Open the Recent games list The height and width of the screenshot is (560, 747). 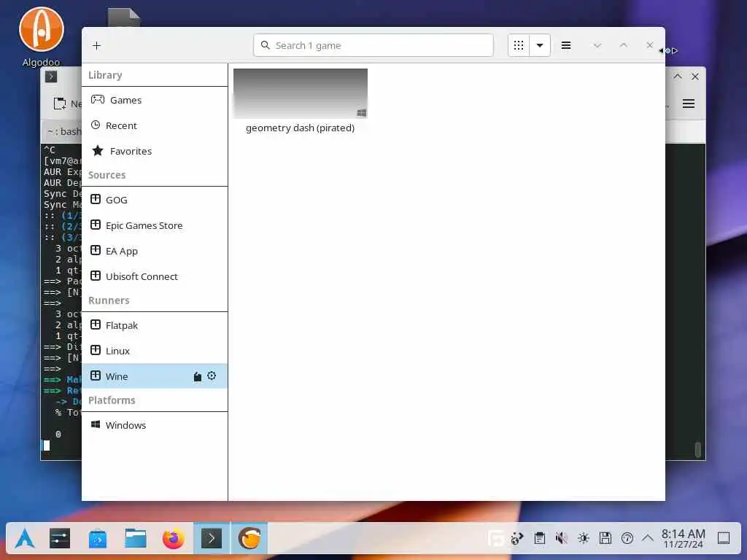pyautogui.click(x=155, y=125)
